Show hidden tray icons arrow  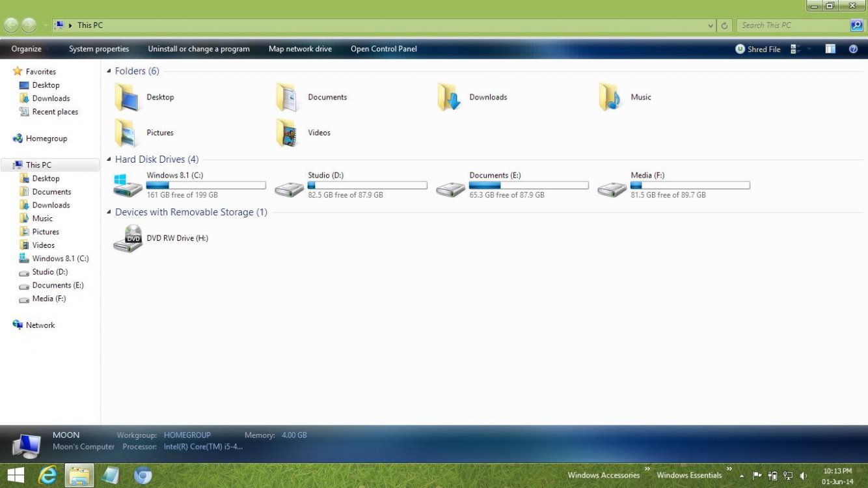[742, 476]
